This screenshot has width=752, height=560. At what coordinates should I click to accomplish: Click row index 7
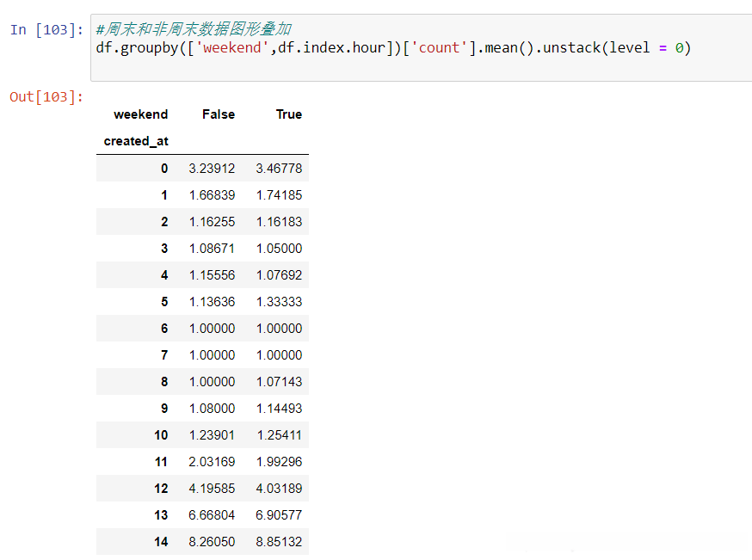point(164,354)
